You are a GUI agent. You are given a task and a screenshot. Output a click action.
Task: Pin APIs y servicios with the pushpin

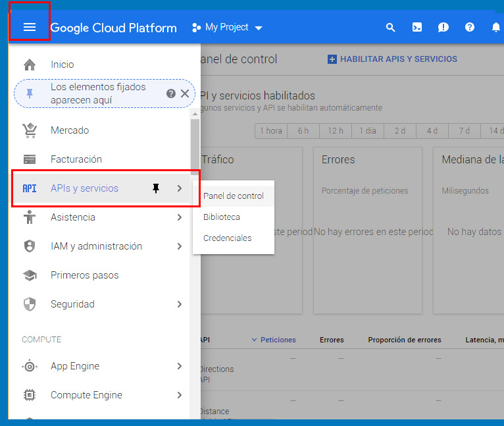[x=156, y=188]
